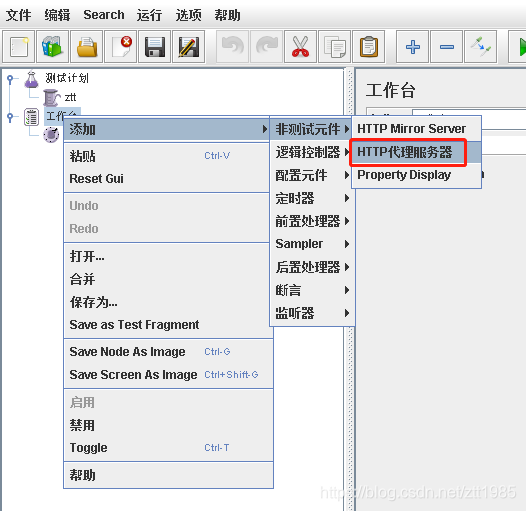Expand the 逻辑控制器 submenu
This screenshot has height=511, width=526.
pyautogui.click(x=311, y=152)
